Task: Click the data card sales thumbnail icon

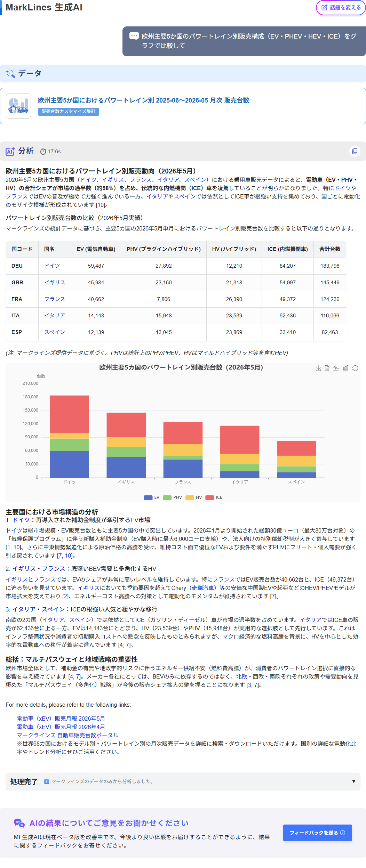Action: pos(18,106)
